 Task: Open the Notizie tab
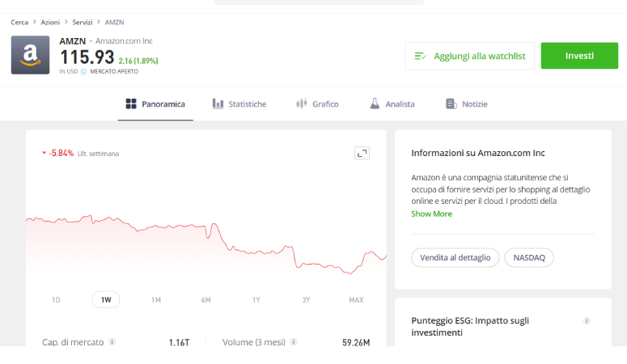(x=466, y=104)
